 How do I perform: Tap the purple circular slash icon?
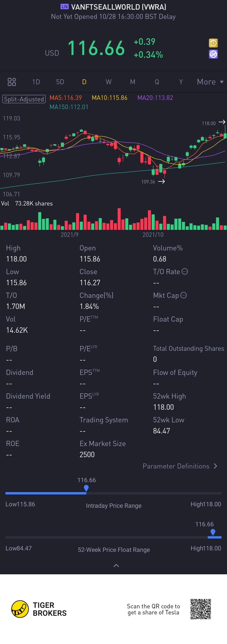tap(213, 54)
